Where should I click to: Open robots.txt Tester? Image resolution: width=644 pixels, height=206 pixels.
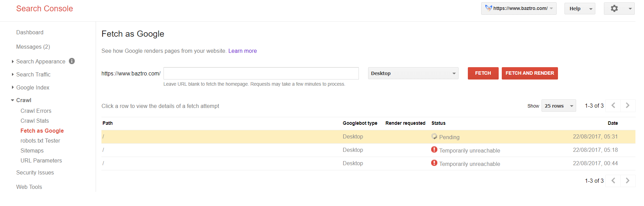(40, 141)
